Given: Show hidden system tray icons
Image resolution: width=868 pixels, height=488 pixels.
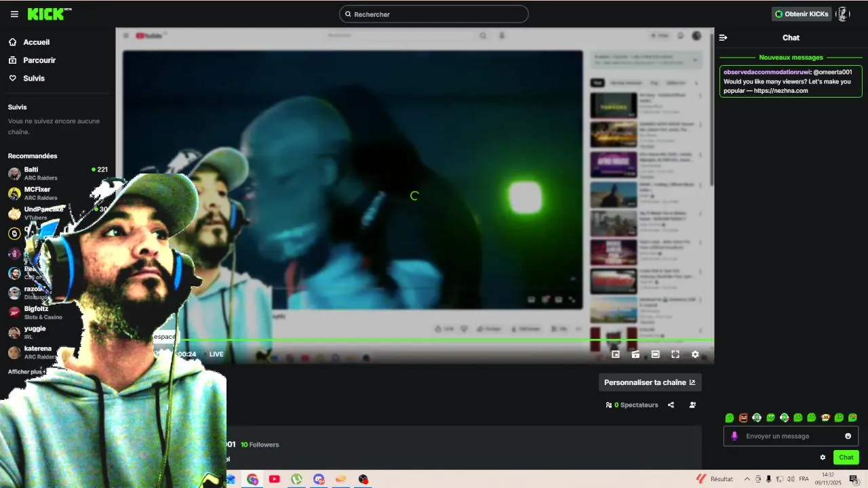Looking at the screenshot, I should (x=747, y=479).
